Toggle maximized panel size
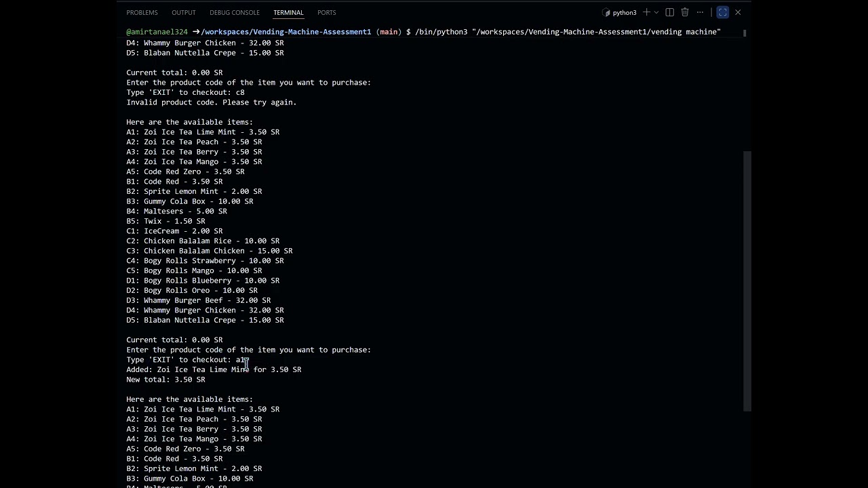The image size is (868, 488). [723, 12]
